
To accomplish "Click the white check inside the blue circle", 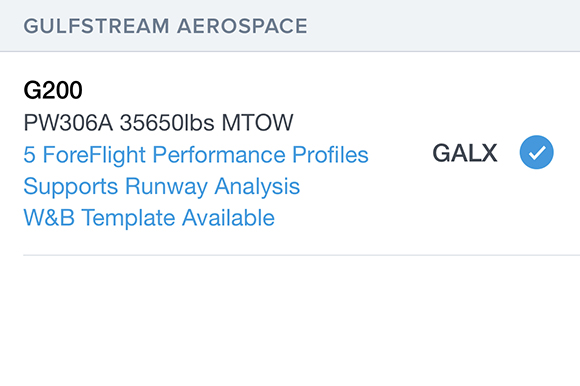I will [537, 153].
